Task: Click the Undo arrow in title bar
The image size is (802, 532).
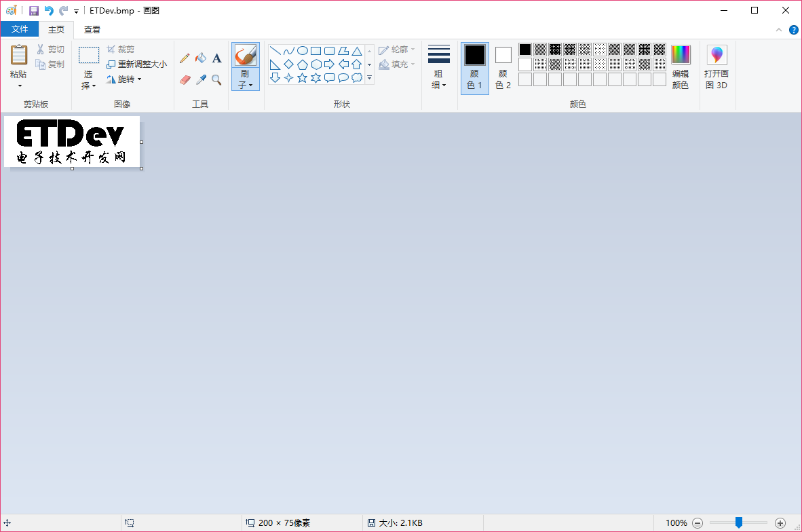Action: (49, 11)
